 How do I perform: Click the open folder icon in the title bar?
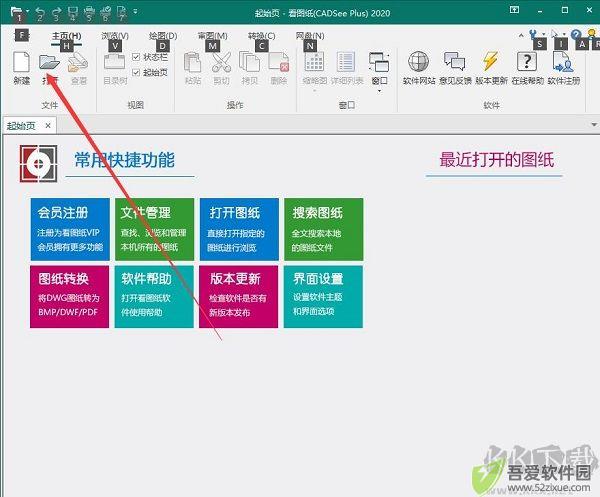click(16, 12)
